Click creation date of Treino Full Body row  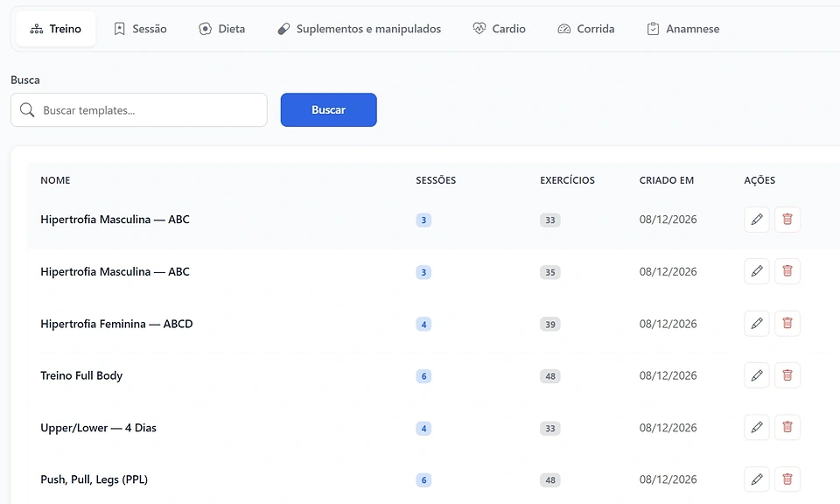668,376
